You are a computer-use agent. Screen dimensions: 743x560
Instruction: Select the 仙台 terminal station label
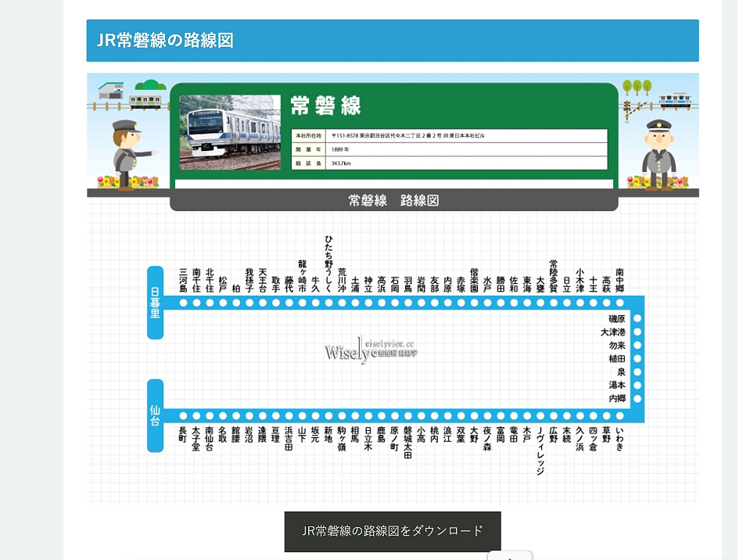pyautogui.click(x=156, y=415)
